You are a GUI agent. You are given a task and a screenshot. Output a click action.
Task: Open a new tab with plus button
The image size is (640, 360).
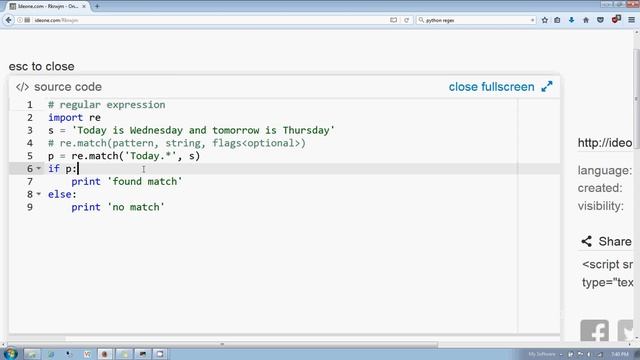pyautogui.click(x=97, y=6)
